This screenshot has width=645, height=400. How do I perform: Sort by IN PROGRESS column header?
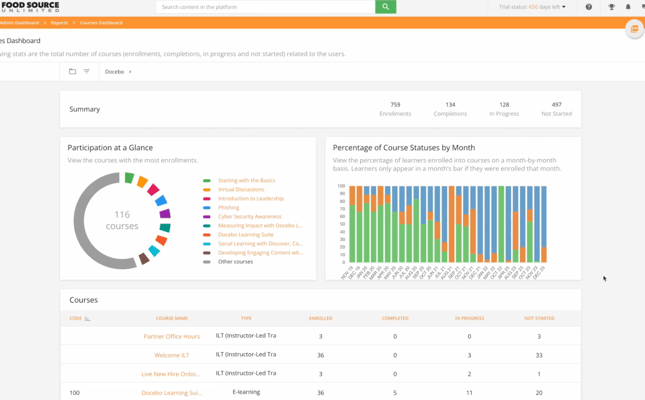[x=469, y=318]
